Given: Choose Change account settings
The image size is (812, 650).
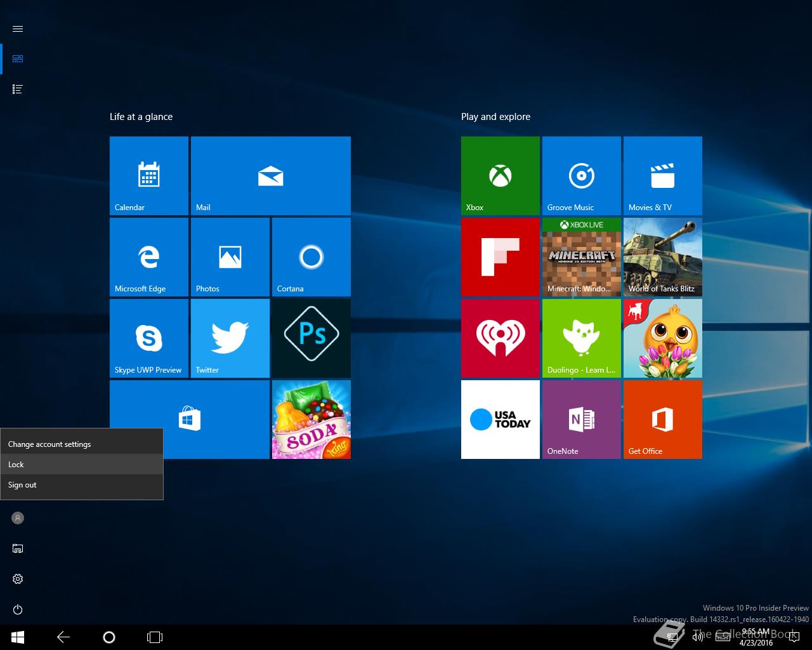Looking at the screenshot, I should point(82,444).
